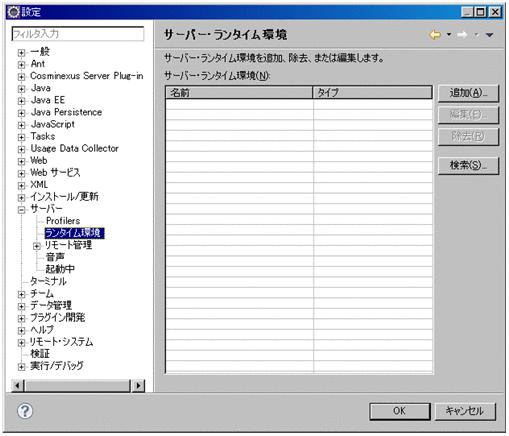
Task: Select the ランタイム環境 tree item
Action: coord(74,233)
